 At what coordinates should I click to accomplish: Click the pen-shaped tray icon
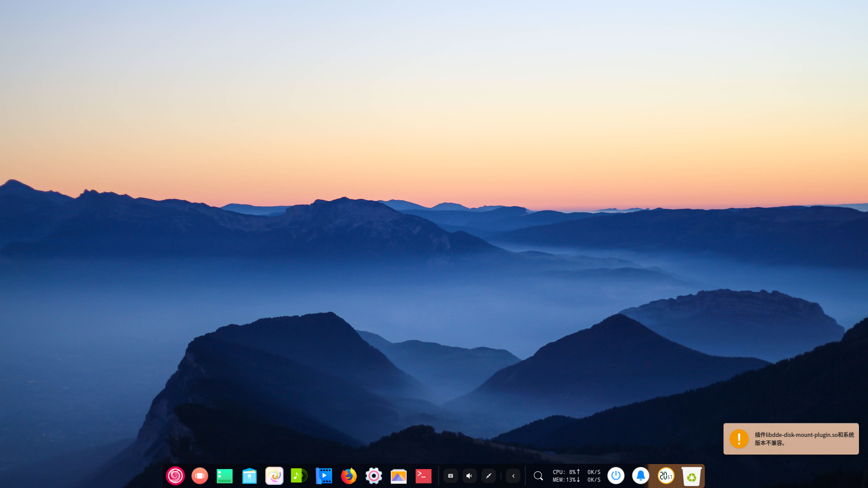tap(489, 476)
